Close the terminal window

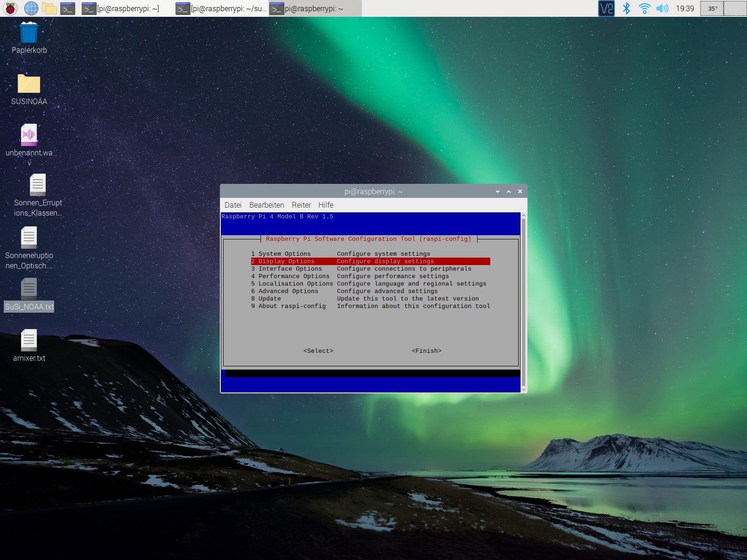tap(520, 191)
